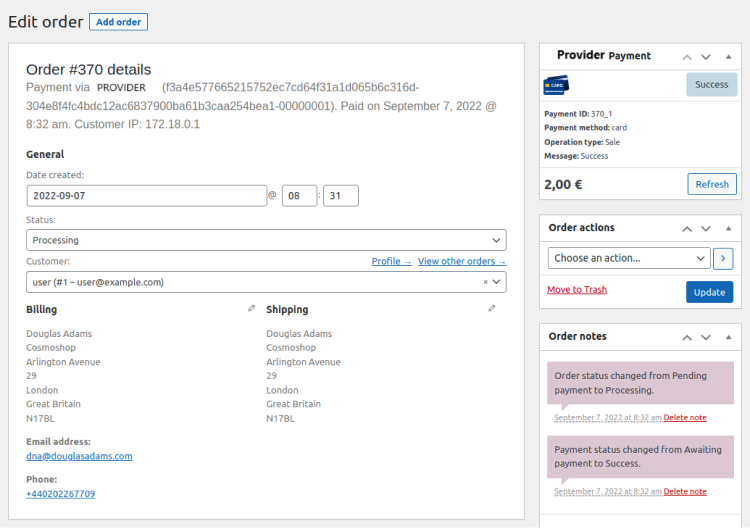Collapse the Provider Payment panel
The height and width of the screenshot is (528, 750).
tap(726, 57)
